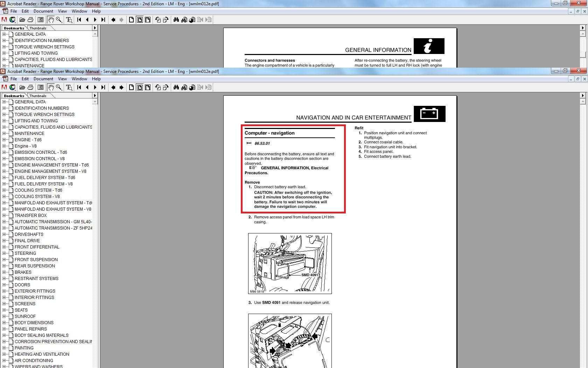Expand ENGINE - Td6 bookmark in front window

coord(4,140)
